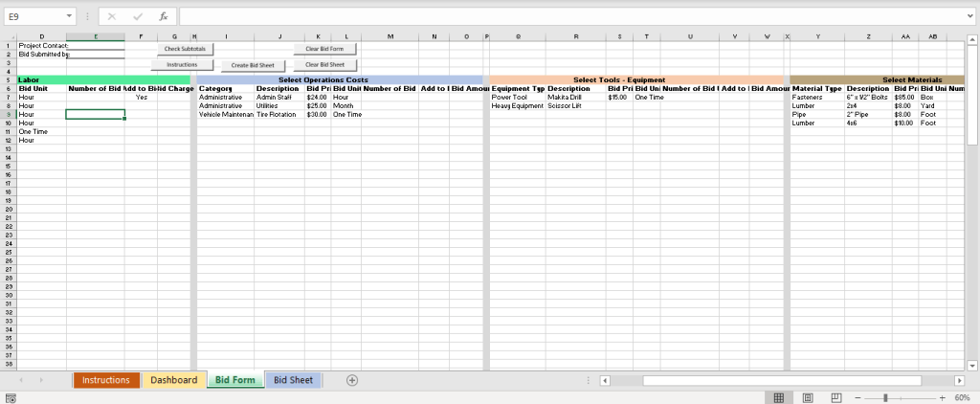
Task: Click the Cancel entry X icon
Action: (x=113, y=16)
